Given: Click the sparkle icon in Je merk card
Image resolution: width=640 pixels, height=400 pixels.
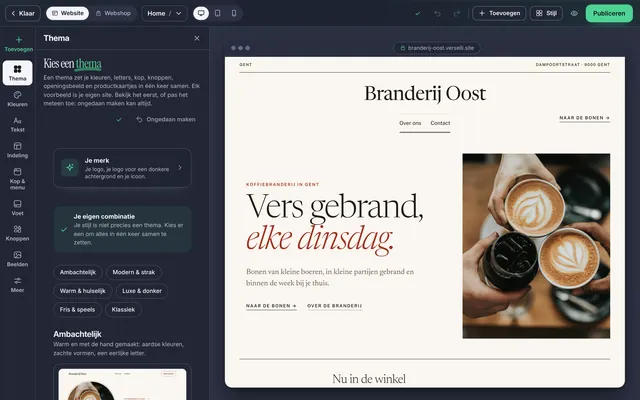Looking at the screenshot, I should coord(70,167).
